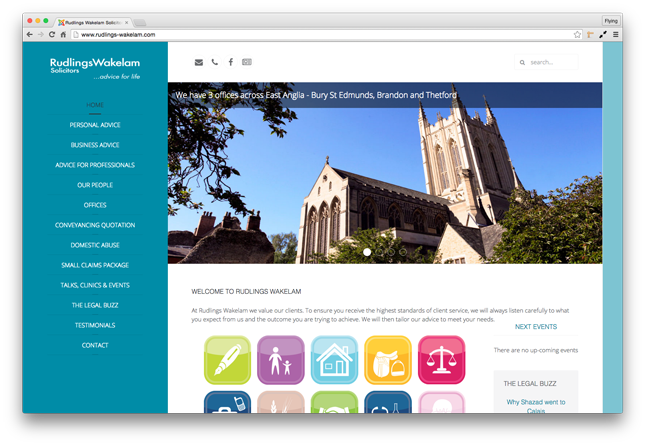Screen dimensions: 645x445
Task: Click the browser back arrow
Action: (x=29, y=35)
